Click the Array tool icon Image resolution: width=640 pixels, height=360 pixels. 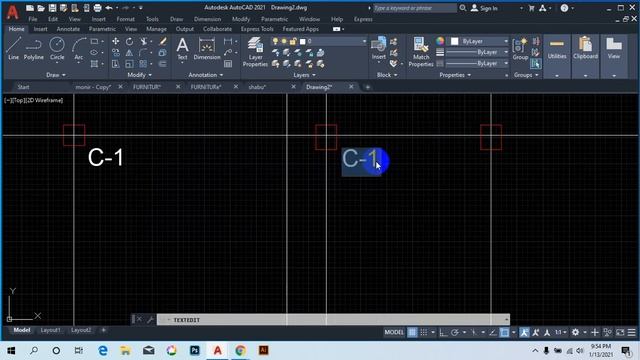click(143, 64)
